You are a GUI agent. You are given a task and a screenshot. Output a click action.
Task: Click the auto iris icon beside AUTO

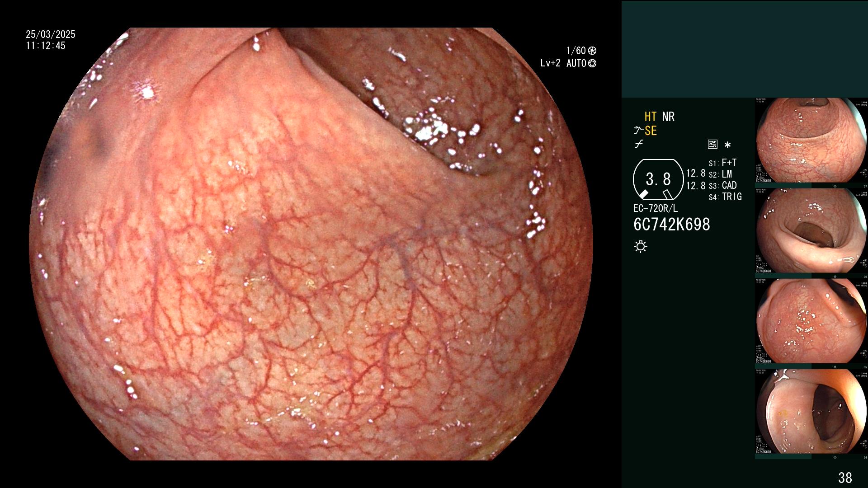click(592, 63)
